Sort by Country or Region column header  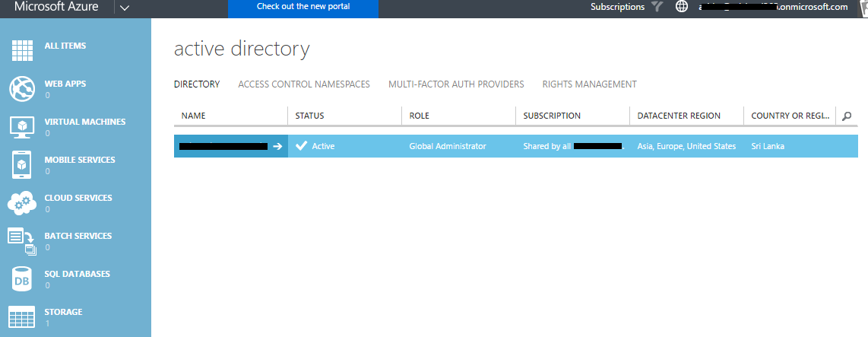[791, 116]
